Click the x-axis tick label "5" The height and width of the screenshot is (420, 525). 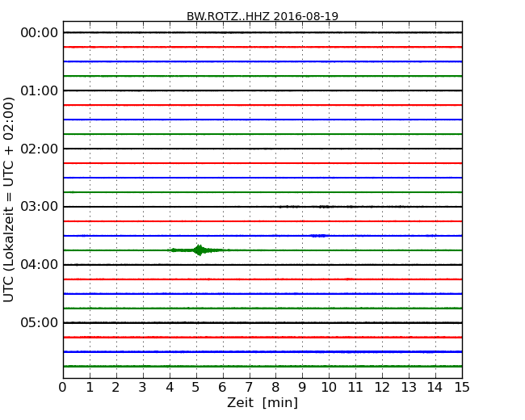click(196, 388)
